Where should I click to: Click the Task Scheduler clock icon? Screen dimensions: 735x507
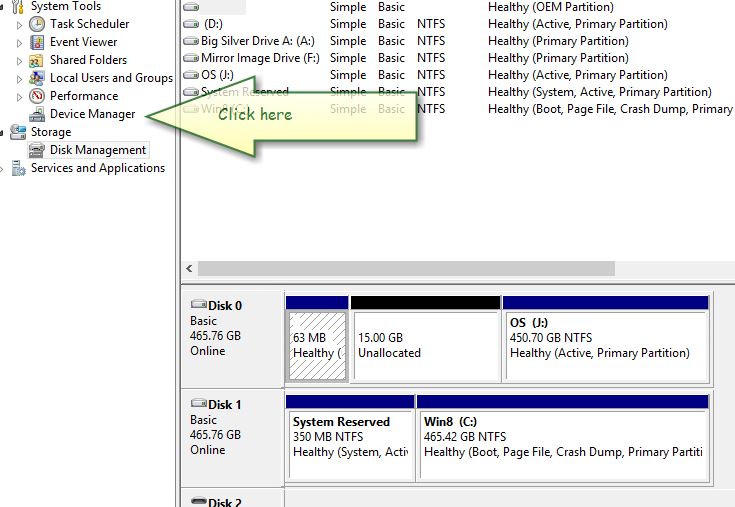(37, 24)
